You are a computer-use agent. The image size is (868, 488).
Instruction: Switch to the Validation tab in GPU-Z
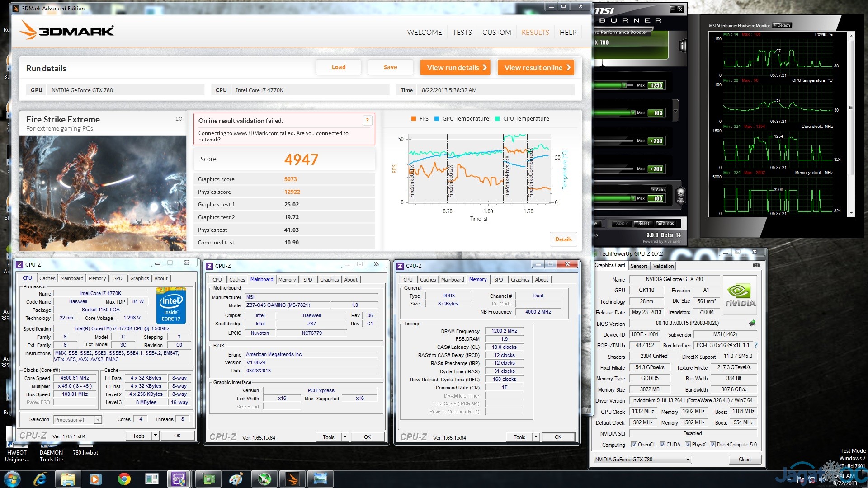[663, 266]
